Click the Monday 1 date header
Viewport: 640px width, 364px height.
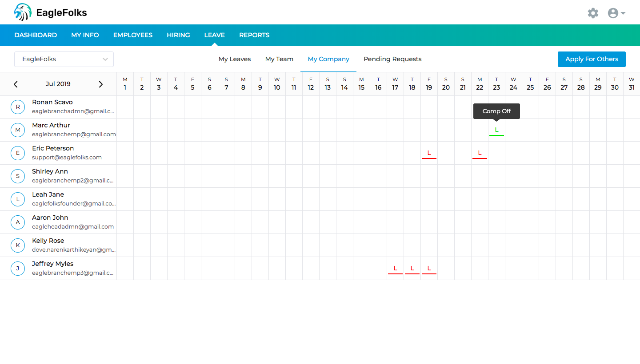[125, 84]
